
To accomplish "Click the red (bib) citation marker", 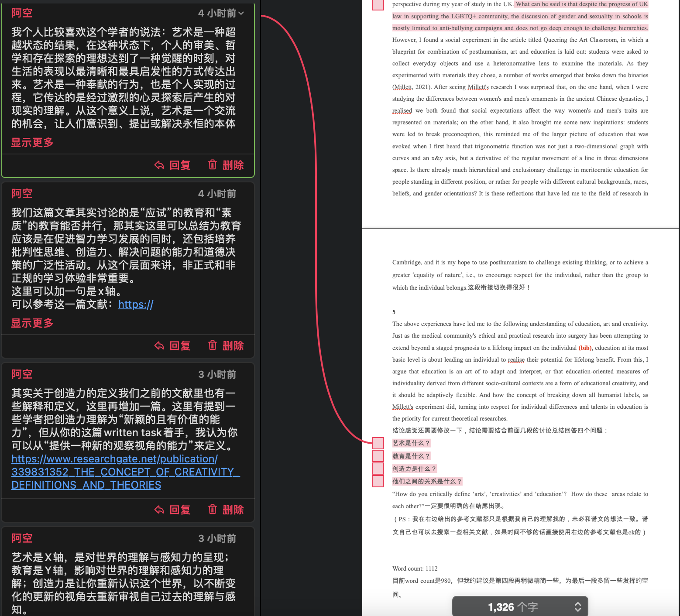I will point(585,348).
